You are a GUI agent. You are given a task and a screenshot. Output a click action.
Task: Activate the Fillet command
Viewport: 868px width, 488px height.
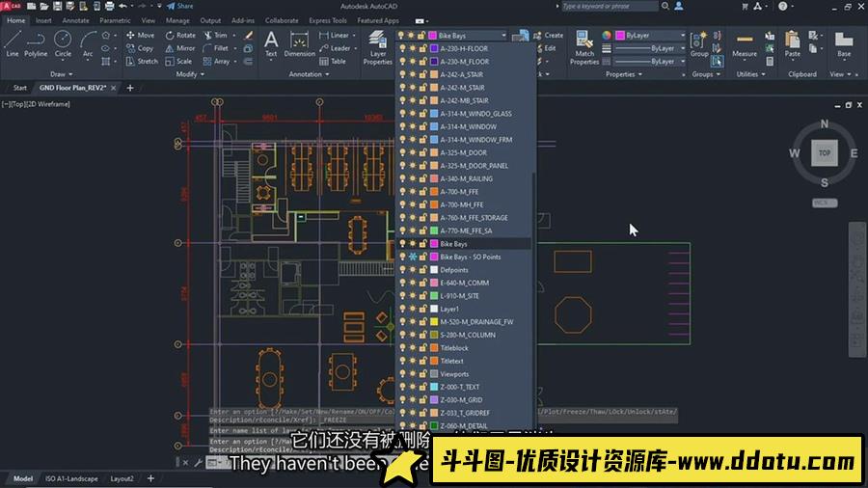tap(216, 48)
